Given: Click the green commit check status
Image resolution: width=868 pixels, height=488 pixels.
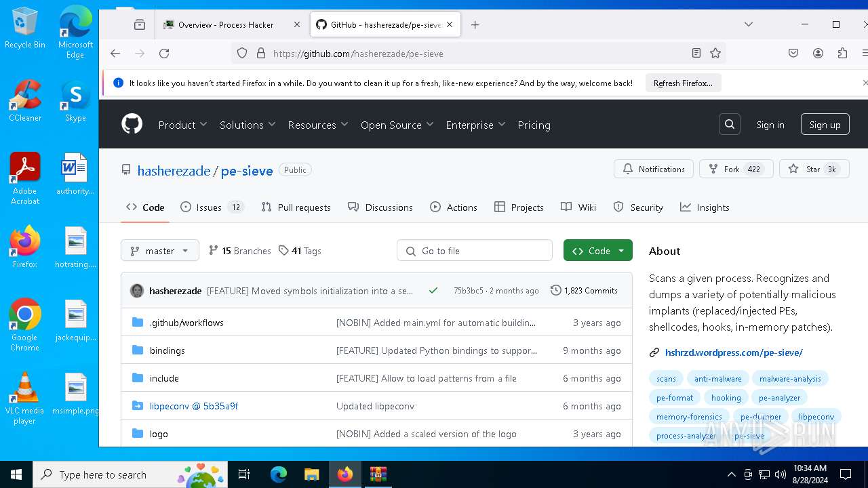Looking at the screenshot, I should pos(433,291).
